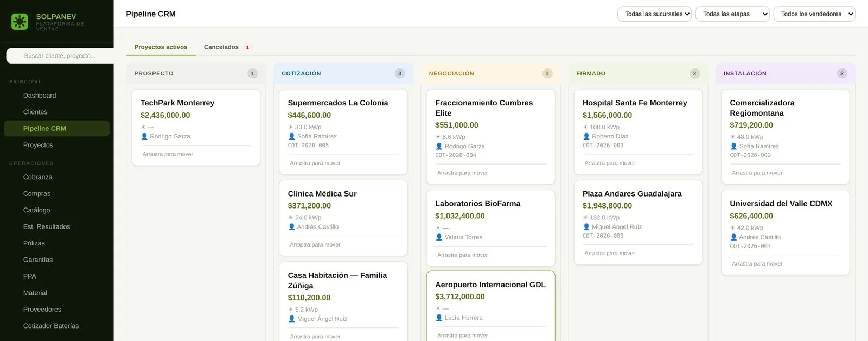Click the sun icon next to 48.0 kWp
The image size is (868, 341).
coord(733,137)
